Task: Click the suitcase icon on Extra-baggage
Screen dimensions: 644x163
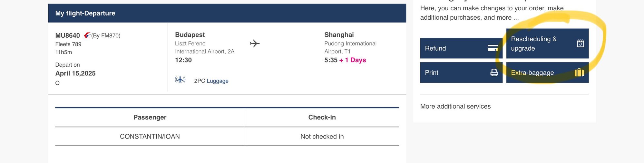Action: tap(579, 72)
